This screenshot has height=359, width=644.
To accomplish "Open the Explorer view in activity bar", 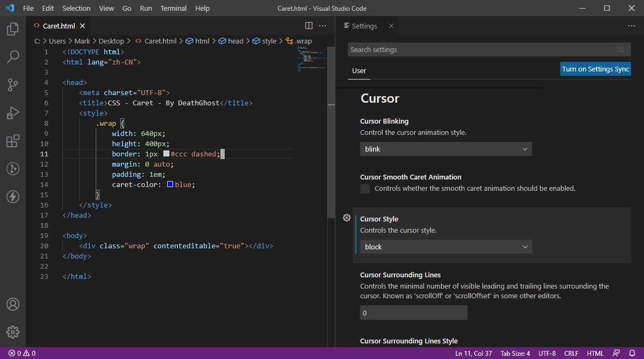I will [x=13, y=29].
